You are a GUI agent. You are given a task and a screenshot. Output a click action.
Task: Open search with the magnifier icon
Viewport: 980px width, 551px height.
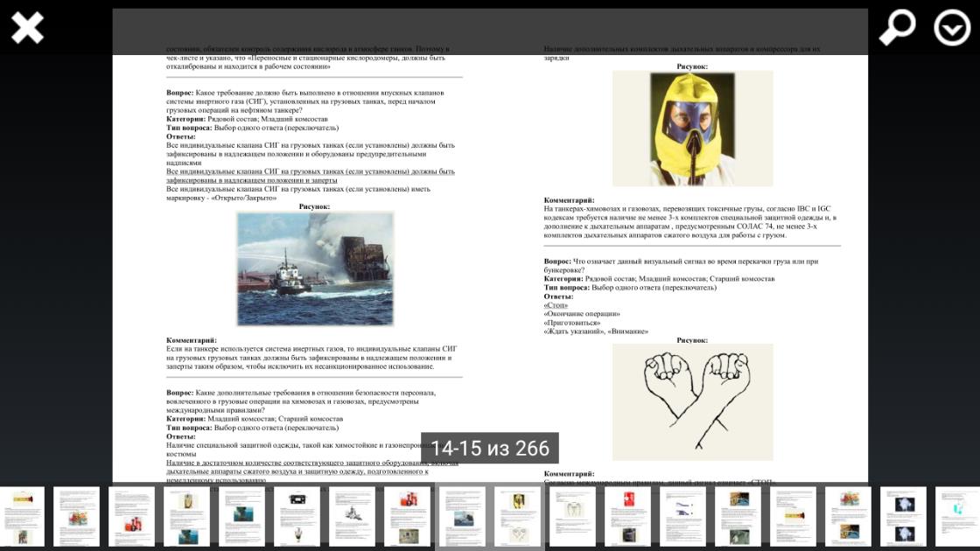tap(897, 28)
